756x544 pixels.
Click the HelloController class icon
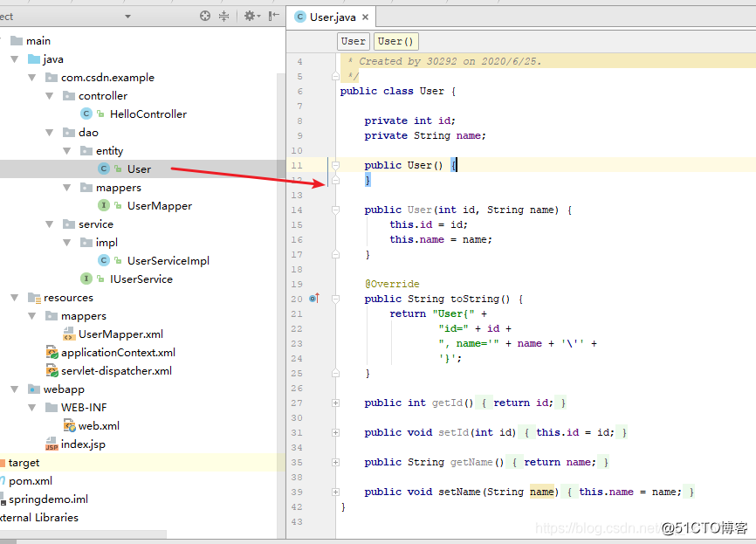tap(86, 114)
